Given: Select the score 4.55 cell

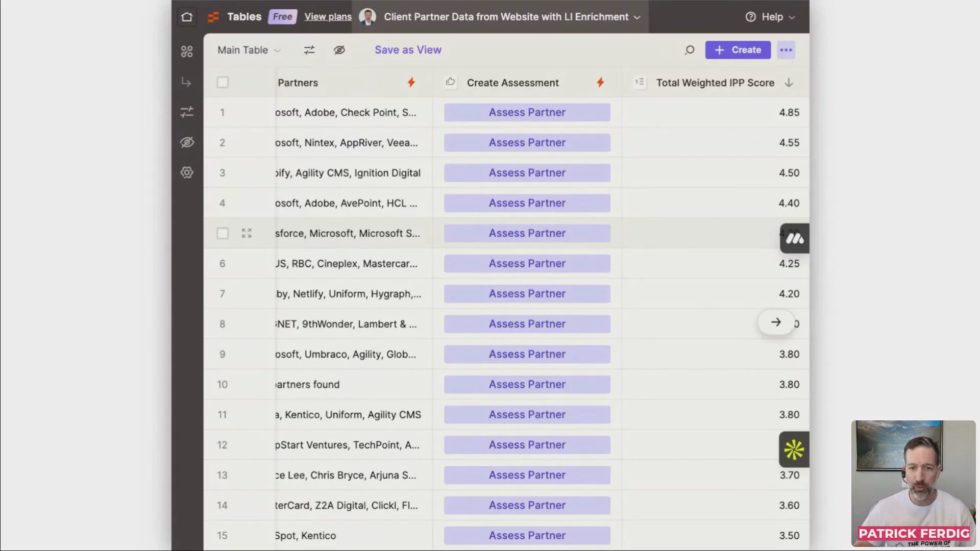Looking at the screenshot, I should (x=715, y=142).
